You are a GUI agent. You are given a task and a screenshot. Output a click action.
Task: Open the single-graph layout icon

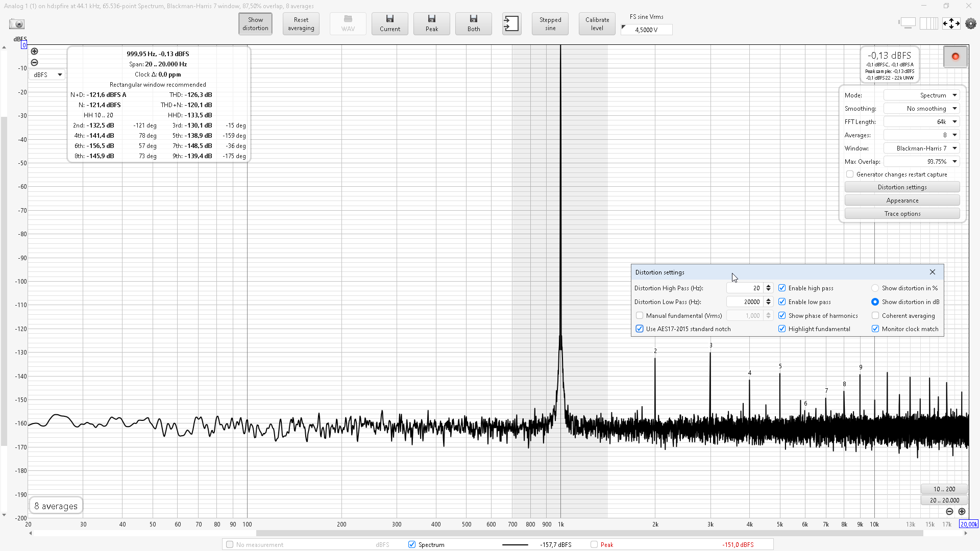point(907,23)
